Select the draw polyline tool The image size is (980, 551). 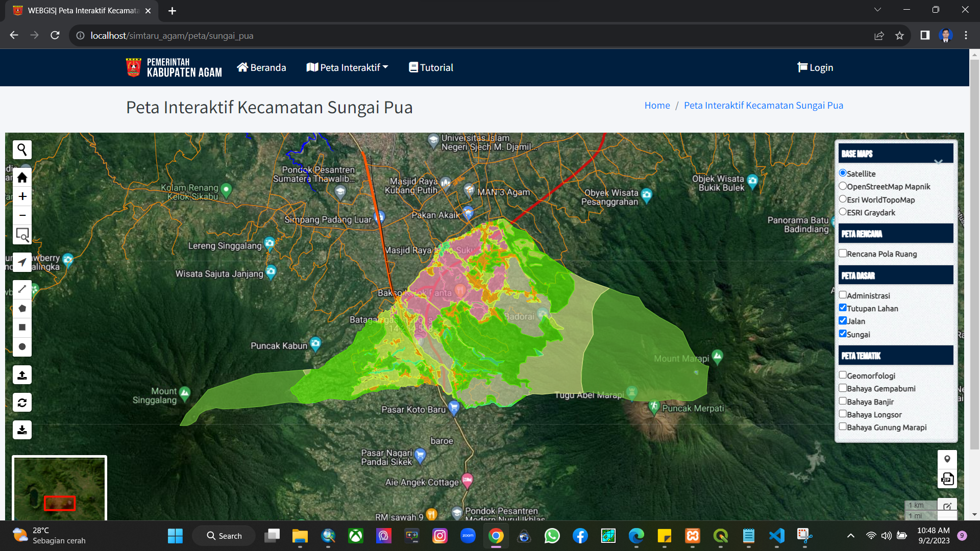pyautogui.click(x=22, y=289)
